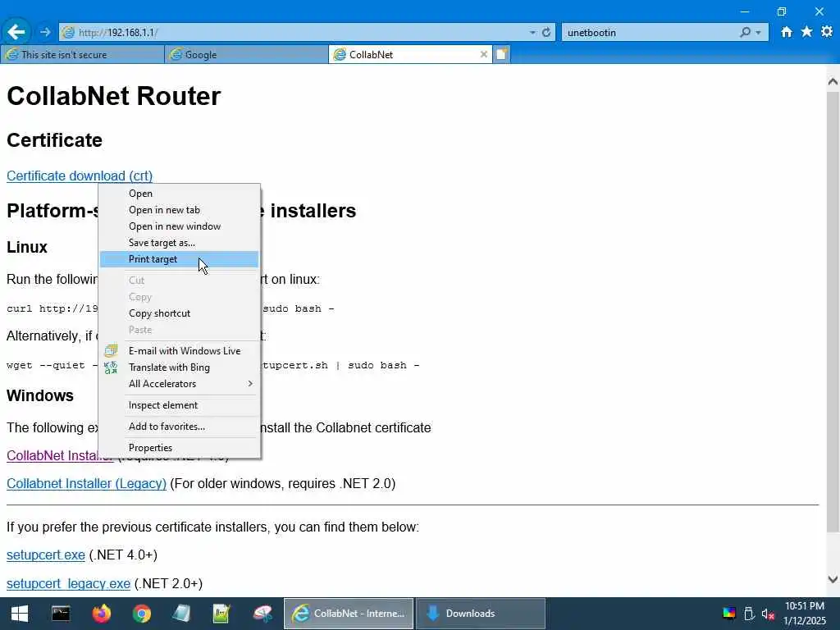Open the Command Prompt taskbar icon

[61, 614]
